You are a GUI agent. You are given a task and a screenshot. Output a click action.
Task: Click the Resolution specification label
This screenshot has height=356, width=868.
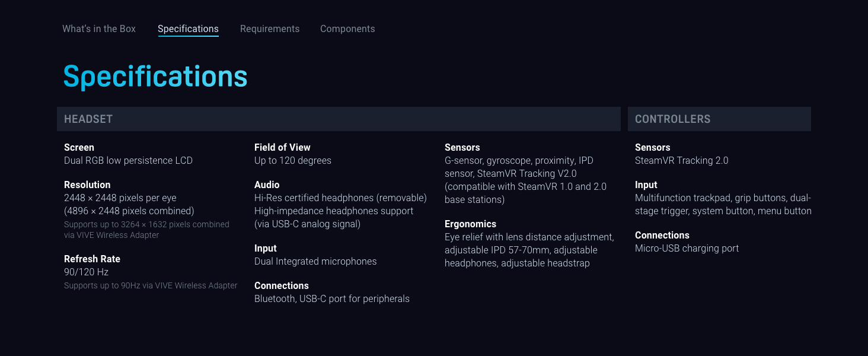click(x=87, y=185)
